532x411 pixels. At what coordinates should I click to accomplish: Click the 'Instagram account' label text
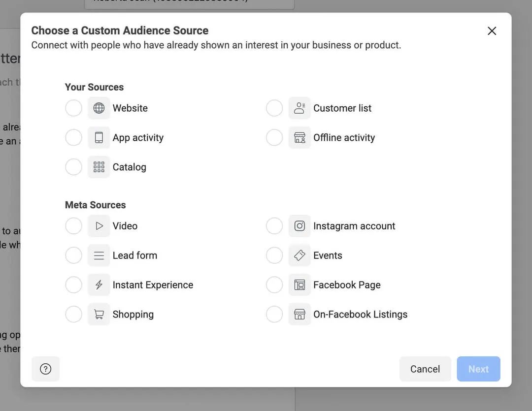pos(354,226)
